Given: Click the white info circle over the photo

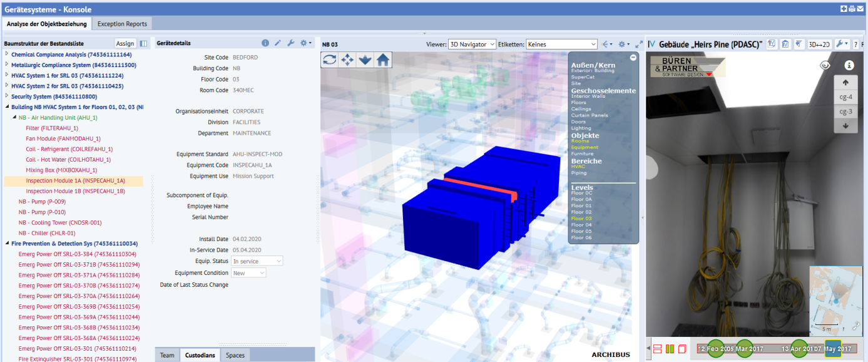Looking at the screenshot, I should click(x=849, y=65).
